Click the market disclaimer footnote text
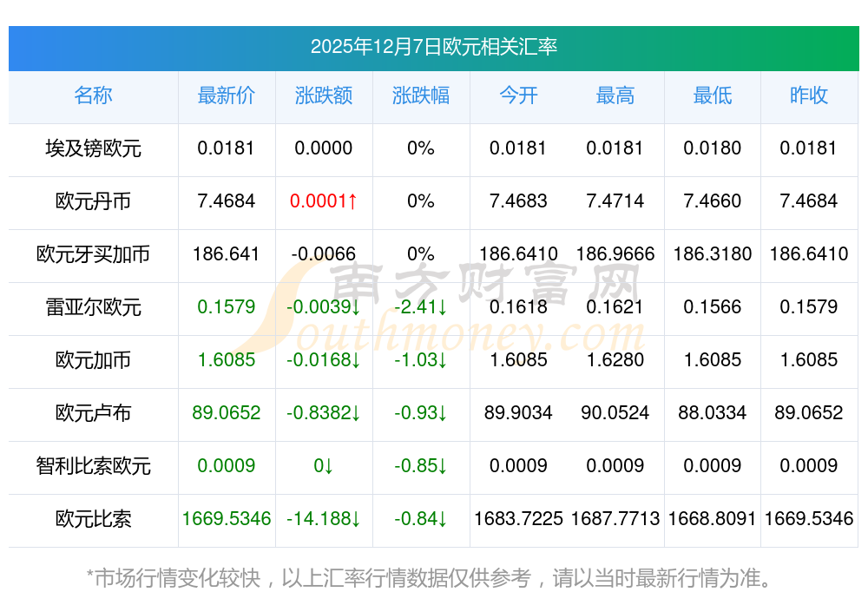Image resolution: width=868 pixels, height=605 pixels. 429,577
